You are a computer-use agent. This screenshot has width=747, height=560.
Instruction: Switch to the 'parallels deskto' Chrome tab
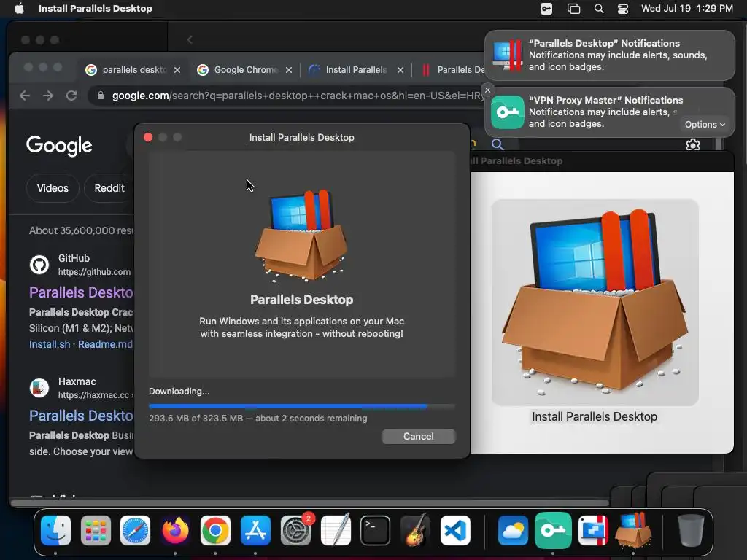coord(133,70)
